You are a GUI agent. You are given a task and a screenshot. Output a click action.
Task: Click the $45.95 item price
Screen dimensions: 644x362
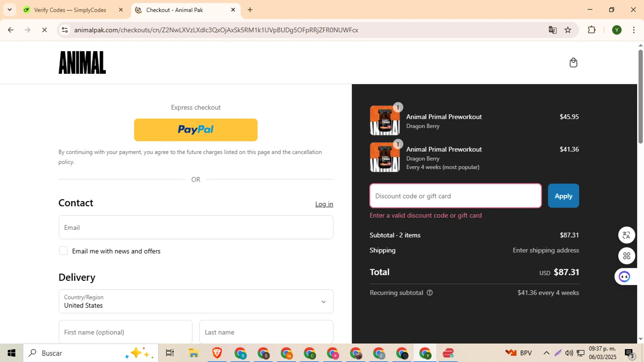[569, 117]
